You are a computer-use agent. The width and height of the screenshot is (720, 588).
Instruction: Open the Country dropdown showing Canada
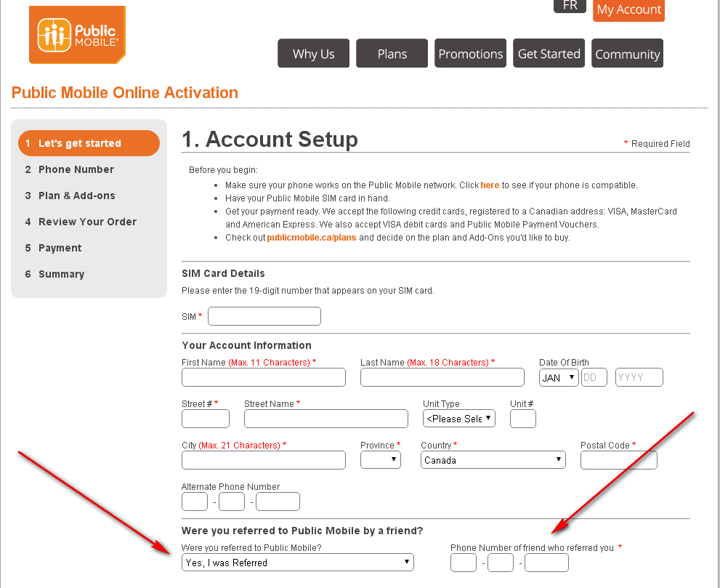click(x=493, y=459)
